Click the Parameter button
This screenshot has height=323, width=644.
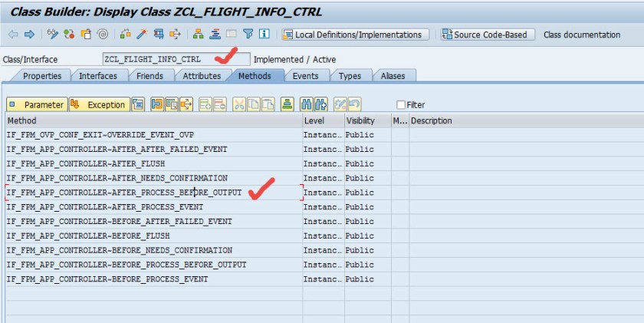pyautogui.click(x=37, y=105)
